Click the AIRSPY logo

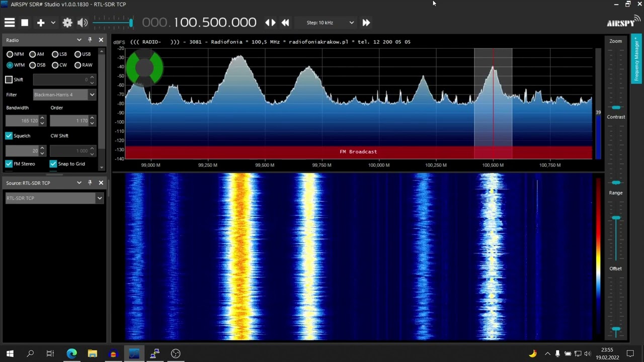[623, 22]
